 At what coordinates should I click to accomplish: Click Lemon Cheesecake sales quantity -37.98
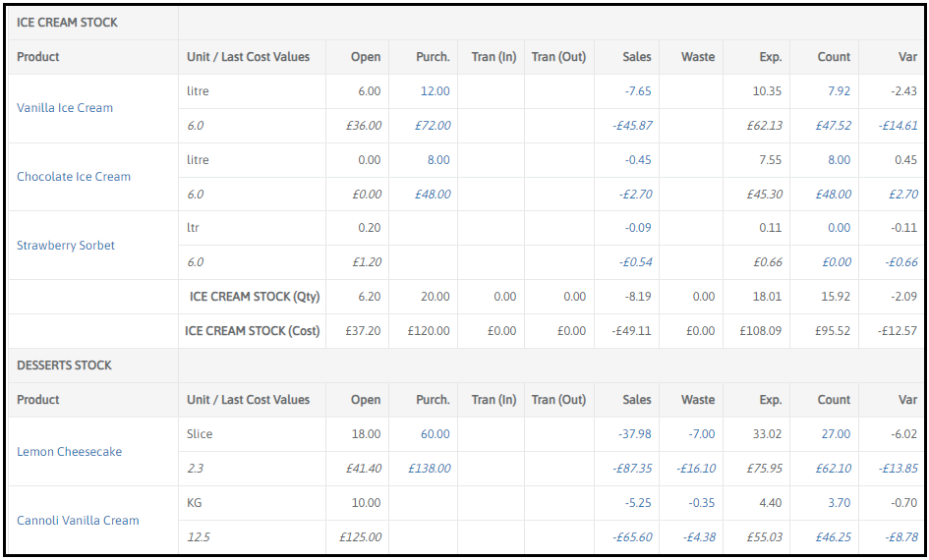(x=635, y=434)
